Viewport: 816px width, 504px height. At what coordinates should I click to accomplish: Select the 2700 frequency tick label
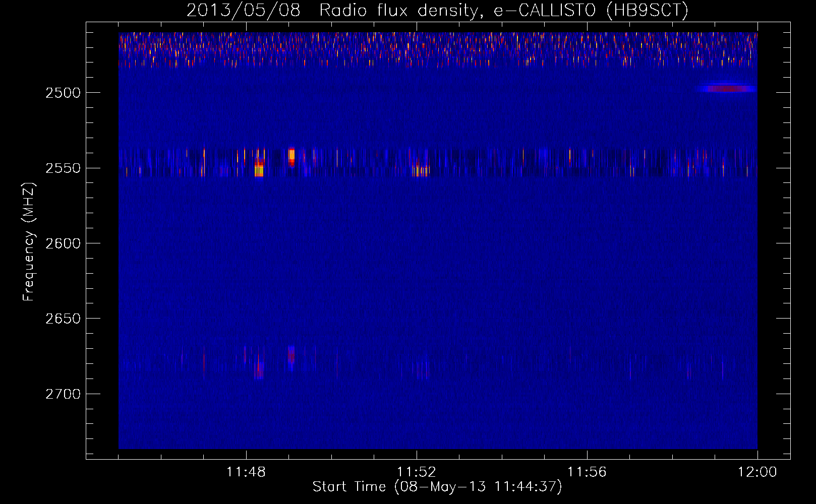[x=63, y=394]
